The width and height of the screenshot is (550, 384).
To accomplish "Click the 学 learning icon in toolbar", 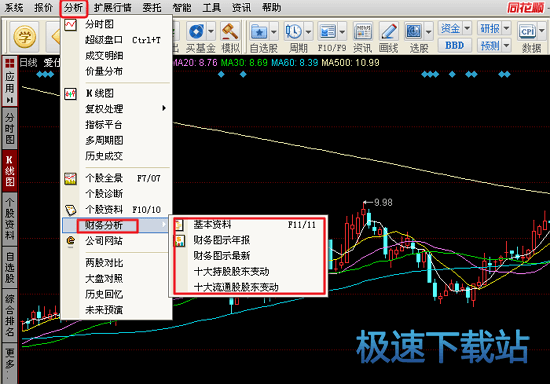I will pos(24,36).
